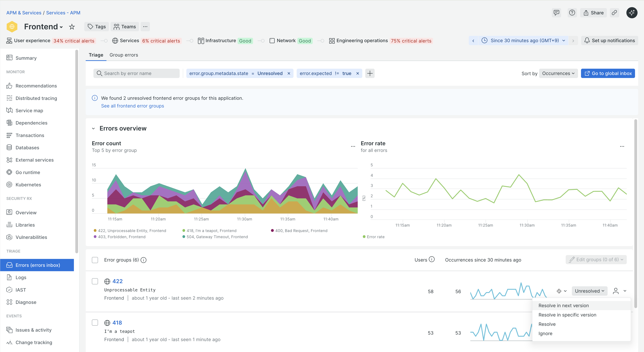Select all error groups checkbox
Viewport: 644px width, 352px height.
pyautogui.click(x=95, y=260)
